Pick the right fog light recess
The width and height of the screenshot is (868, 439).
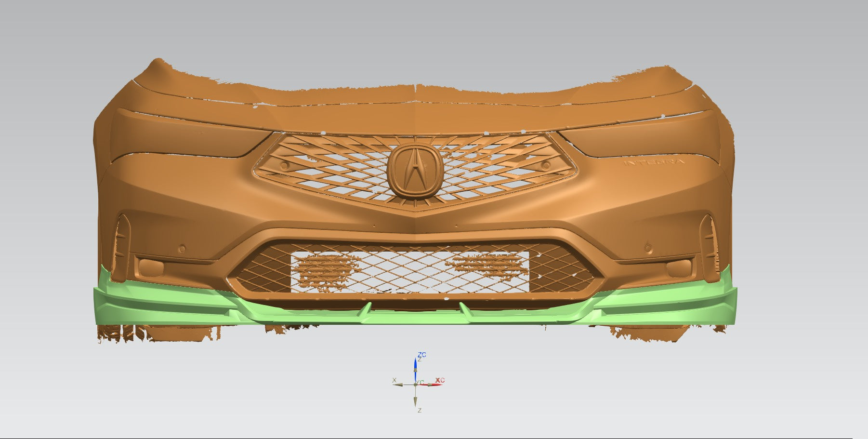pyautogui.click(x=680, y=268)
